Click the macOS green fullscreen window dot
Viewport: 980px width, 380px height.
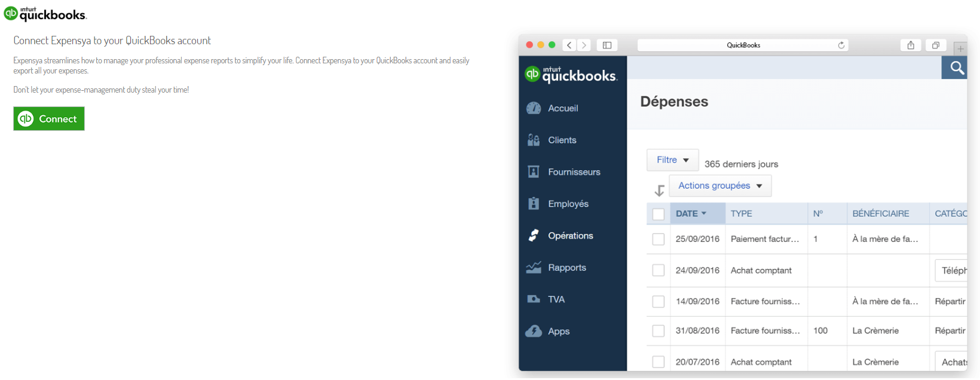click(x=552, y=45)
